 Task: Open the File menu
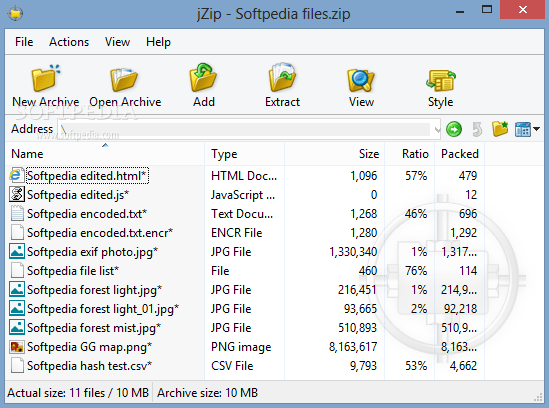(24, 42)
